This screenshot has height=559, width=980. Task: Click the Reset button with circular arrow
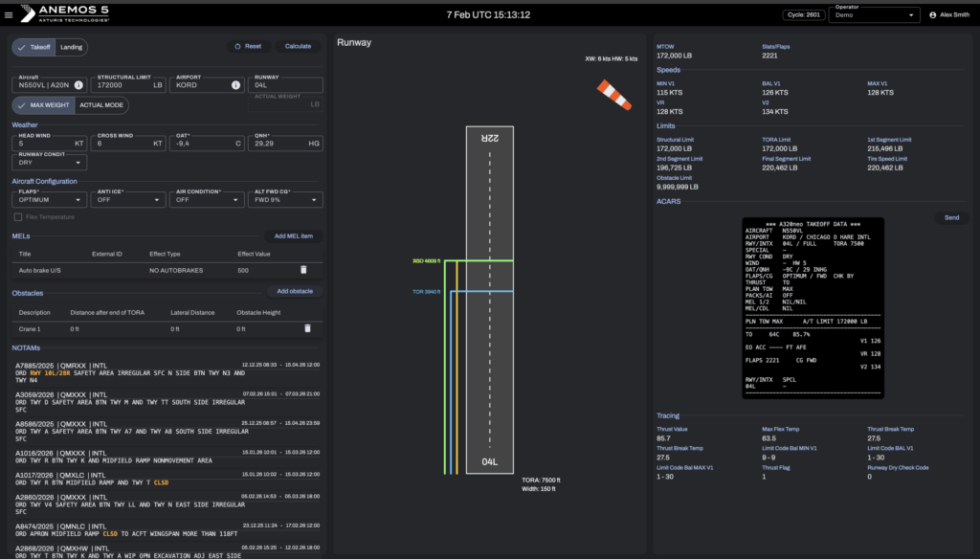[x=247, y=46]
